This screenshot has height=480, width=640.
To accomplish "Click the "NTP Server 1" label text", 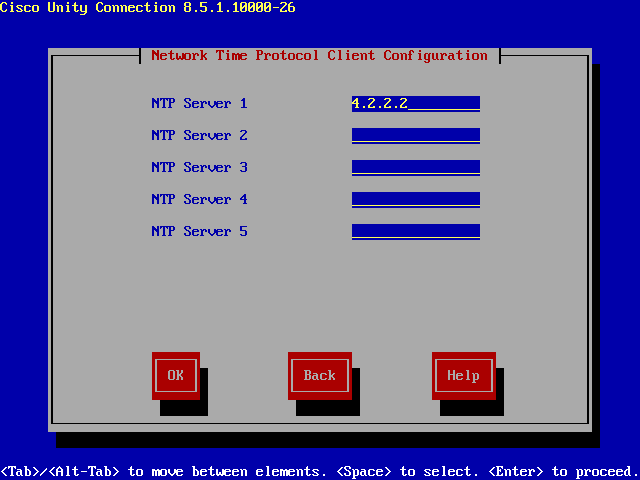I will tap(199, 103).
